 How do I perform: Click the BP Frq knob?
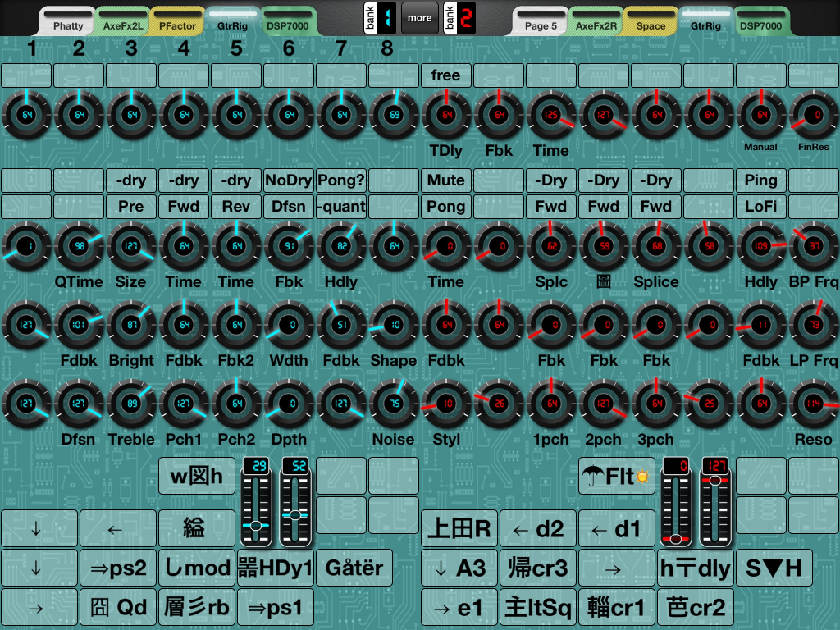pos(814,246)
